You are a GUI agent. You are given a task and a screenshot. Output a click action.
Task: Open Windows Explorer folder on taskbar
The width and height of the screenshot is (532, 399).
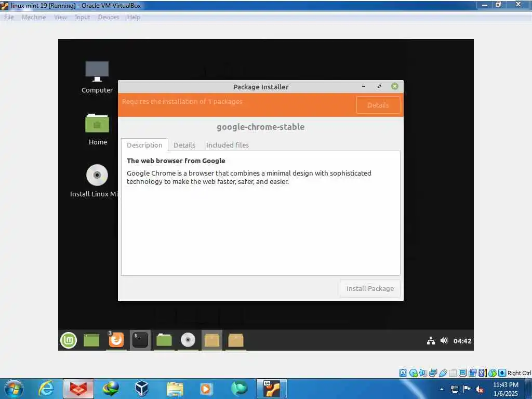[175, 389]
